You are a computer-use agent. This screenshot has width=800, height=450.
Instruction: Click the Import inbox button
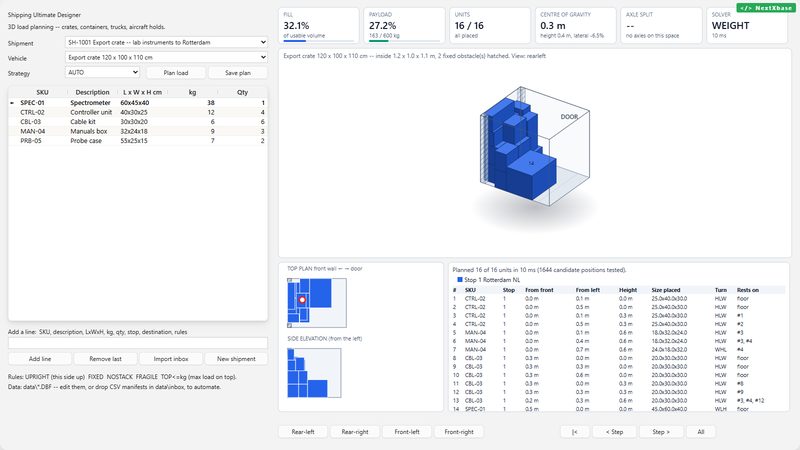pyautogui.click(x=171, y=359)
